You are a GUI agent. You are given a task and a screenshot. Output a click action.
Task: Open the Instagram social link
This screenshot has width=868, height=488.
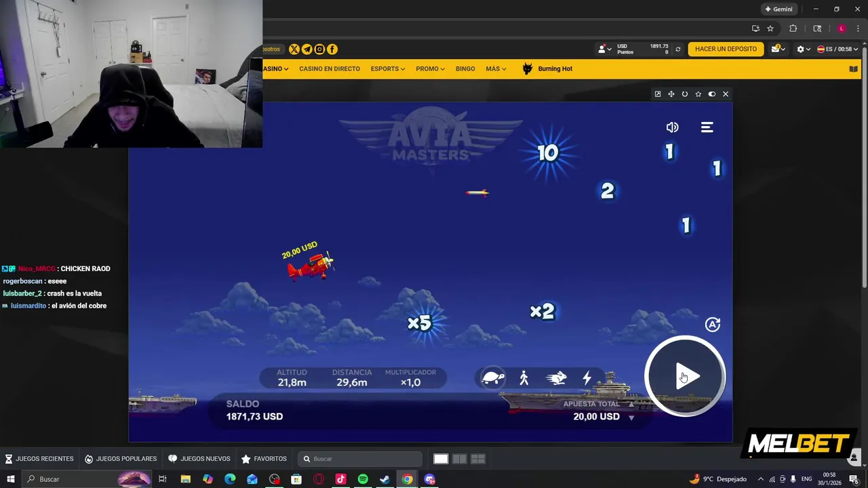319,49
